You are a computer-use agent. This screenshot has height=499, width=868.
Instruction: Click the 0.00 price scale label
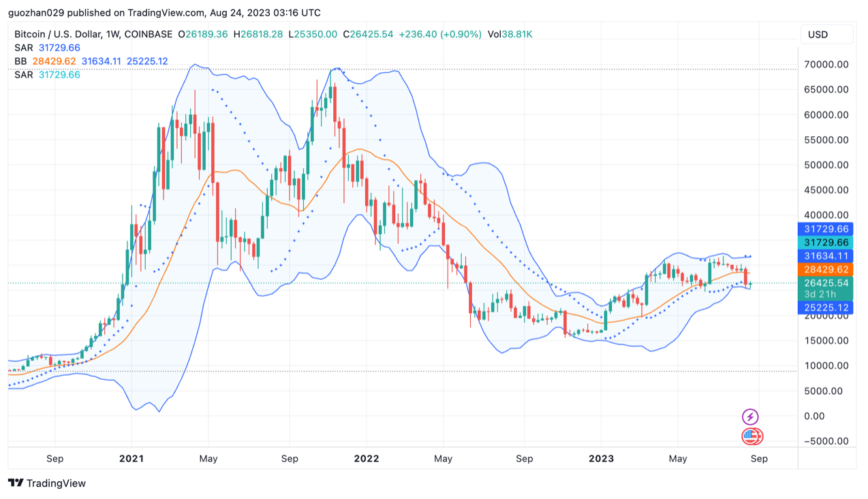coord(815,416)
